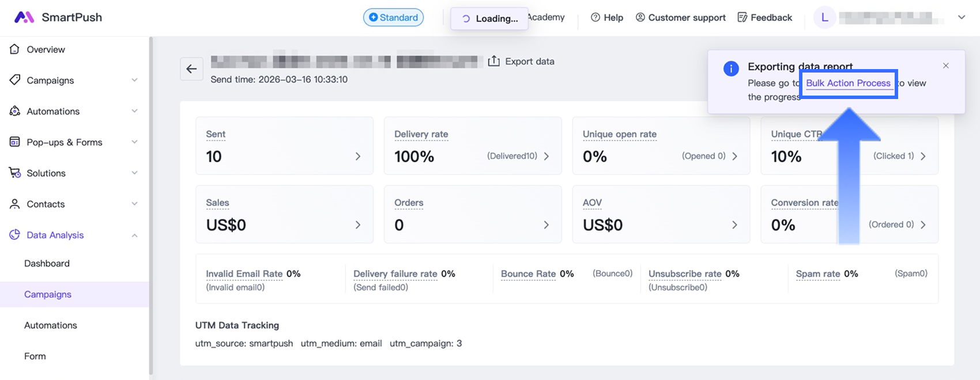This screenshot has width=980, height=380.
Task: View Delivery rate details arrow
Action: (546, 156)
